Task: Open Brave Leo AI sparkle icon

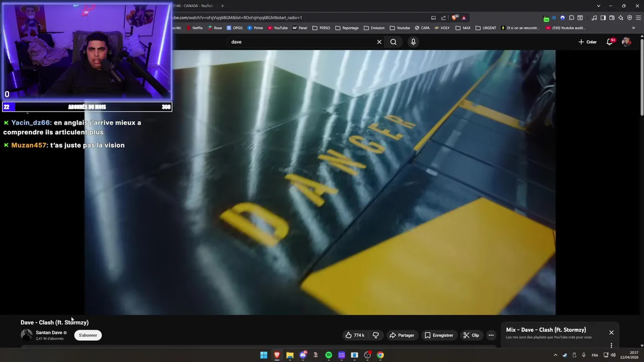Action: 620,18
